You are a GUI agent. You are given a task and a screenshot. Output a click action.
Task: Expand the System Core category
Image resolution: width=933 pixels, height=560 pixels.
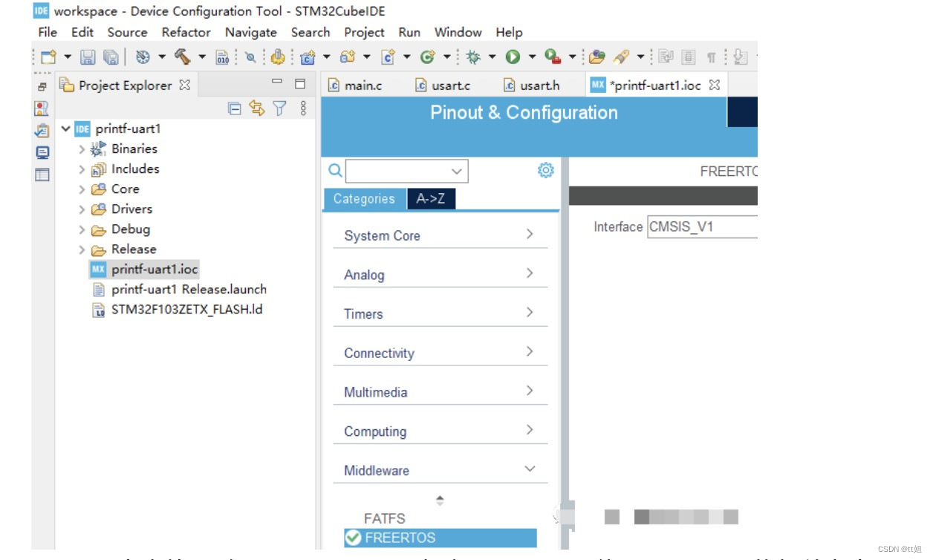tap(440, 235)
